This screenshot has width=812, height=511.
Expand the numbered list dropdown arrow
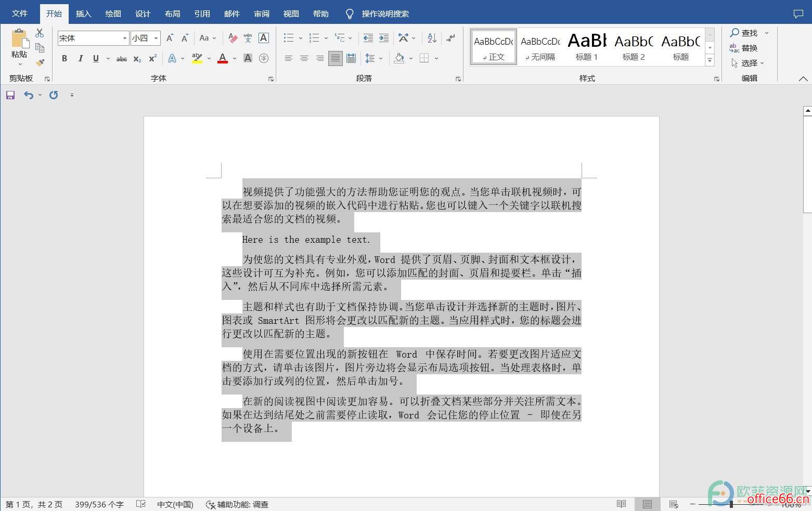(x=326, y=38)
